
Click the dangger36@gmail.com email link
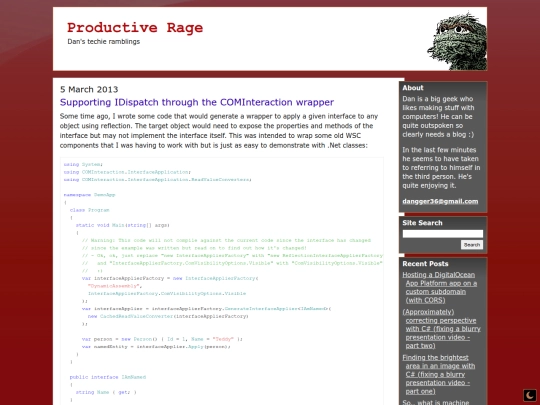(x=440, y=201)
